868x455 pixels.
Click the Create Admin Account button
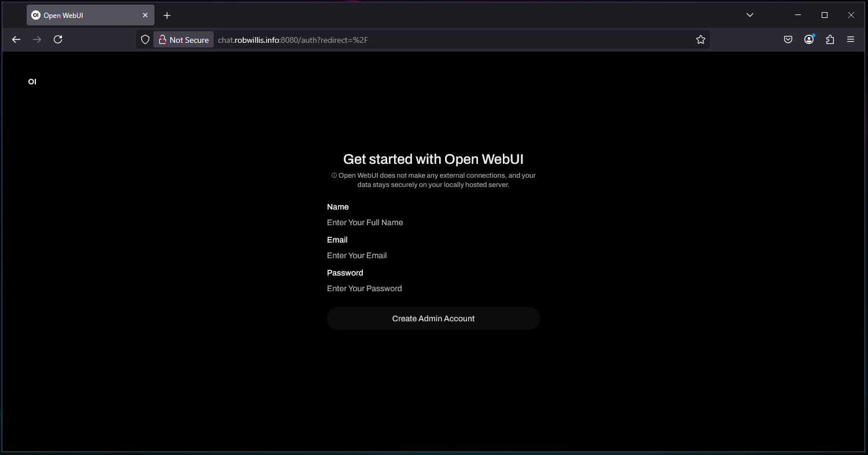433,318
